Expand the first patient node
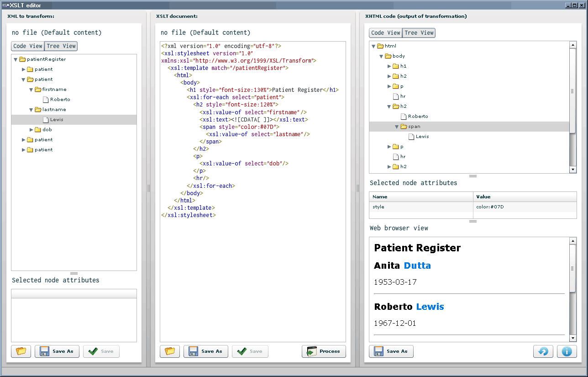Image resolution: width=588 pixels, height=377 pixels. (x=24, y=69)
